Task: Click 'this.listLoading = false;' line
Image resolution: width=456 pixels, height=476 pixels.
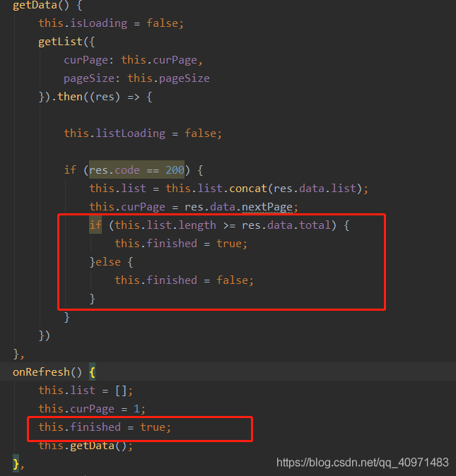Action: (x=143, y=133)
